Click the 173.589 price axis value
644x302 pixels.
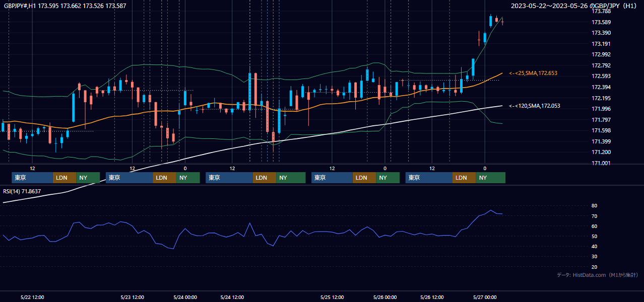(601, 22)
